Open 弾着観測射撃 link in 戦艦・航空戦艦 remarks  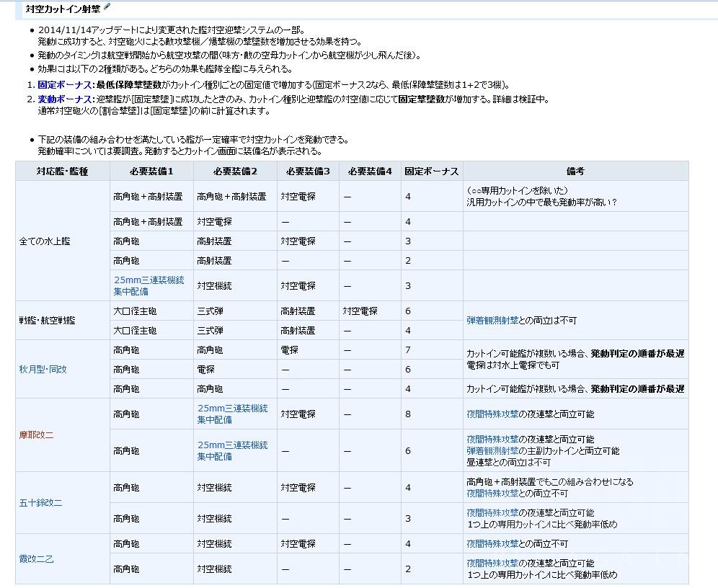tap(492, 321)
